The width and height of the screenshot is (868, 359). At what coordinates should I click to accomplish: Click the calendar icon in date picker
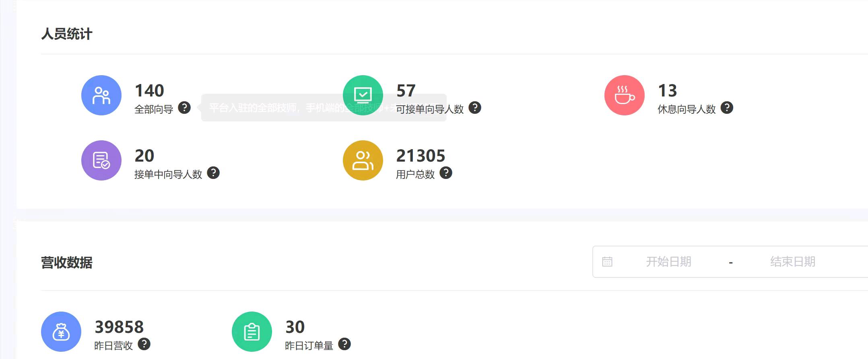coord(607,262)
